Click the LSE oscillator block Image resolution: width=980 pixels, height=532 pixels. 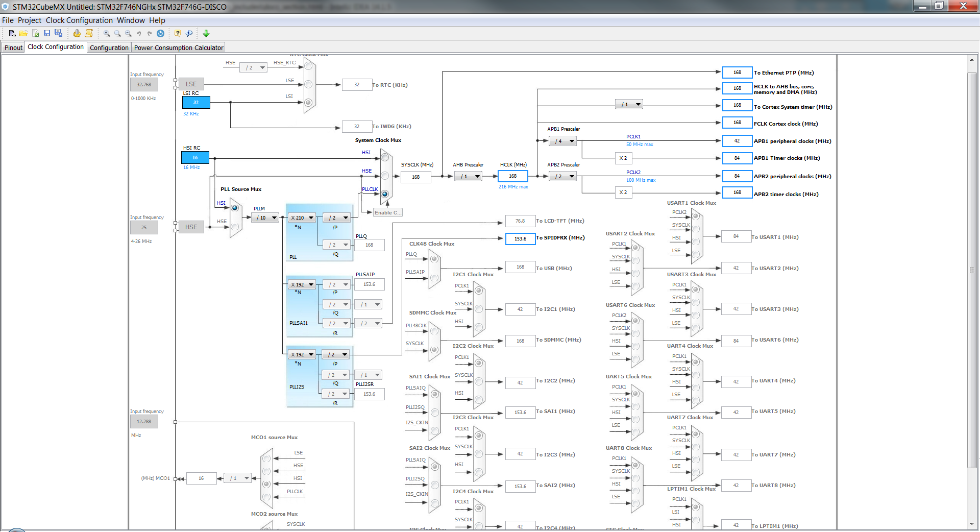point(191,84)
